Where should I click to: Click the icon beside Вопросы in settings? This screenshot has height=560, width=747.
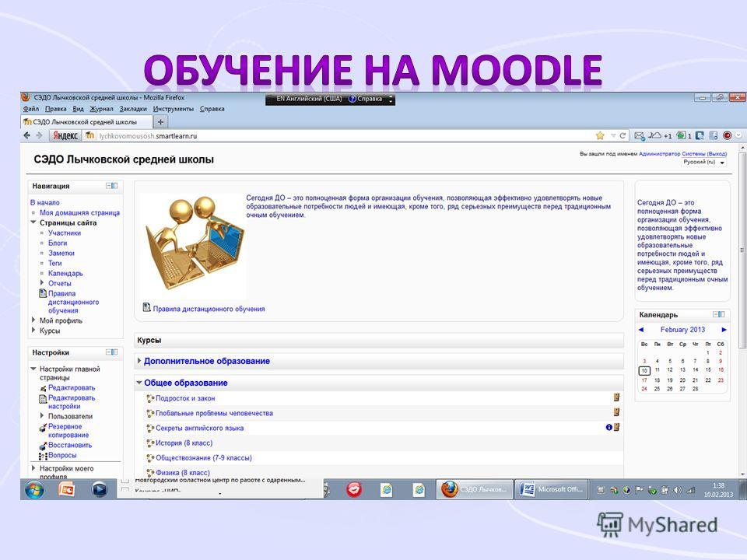click(43, 456)
